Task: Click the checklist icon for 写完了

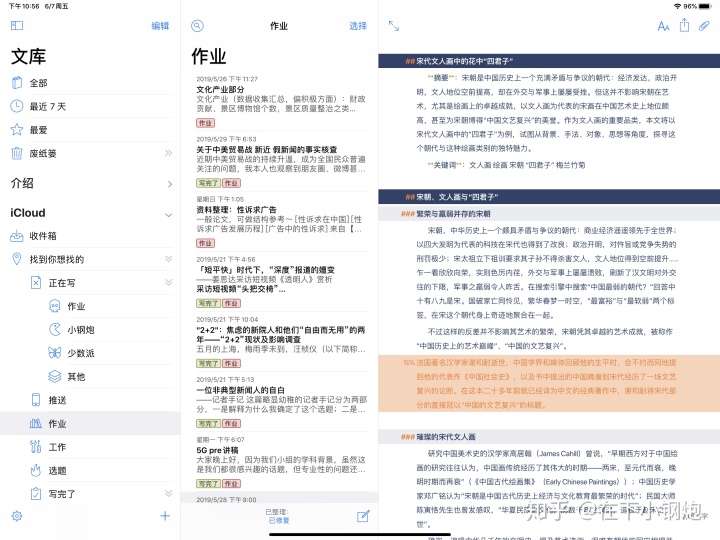Action: (x=36, y=494)
